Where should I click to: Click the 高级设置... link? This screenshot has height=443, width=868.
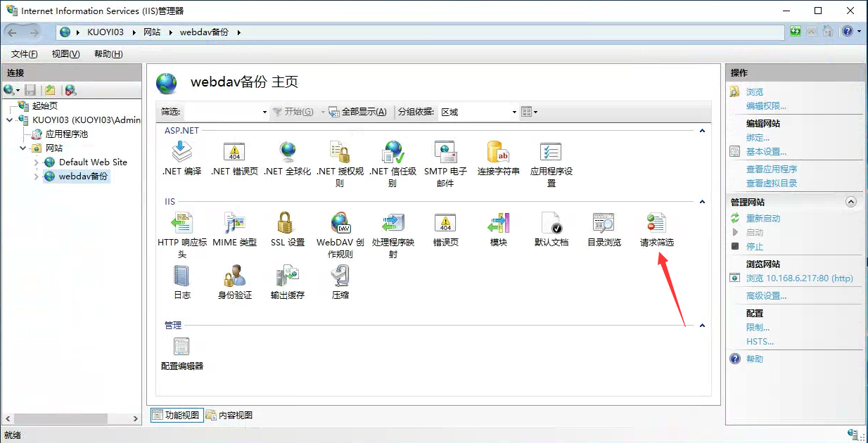click(766, 296)
